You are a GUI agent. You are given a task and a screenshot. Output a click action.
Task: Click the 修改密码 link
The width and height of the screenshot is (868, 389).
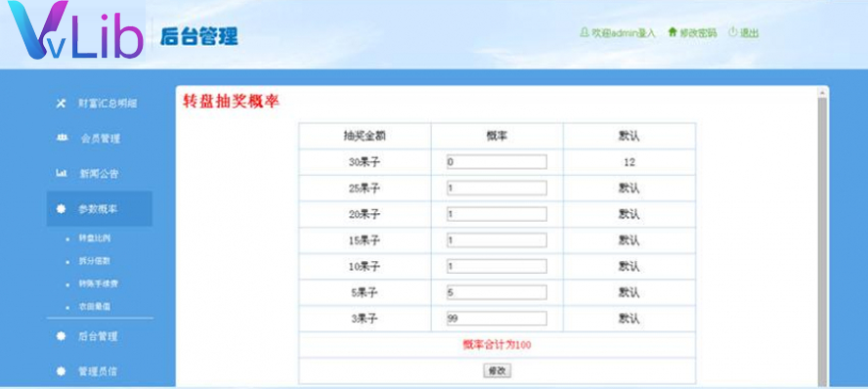click(x=698, y=32)
